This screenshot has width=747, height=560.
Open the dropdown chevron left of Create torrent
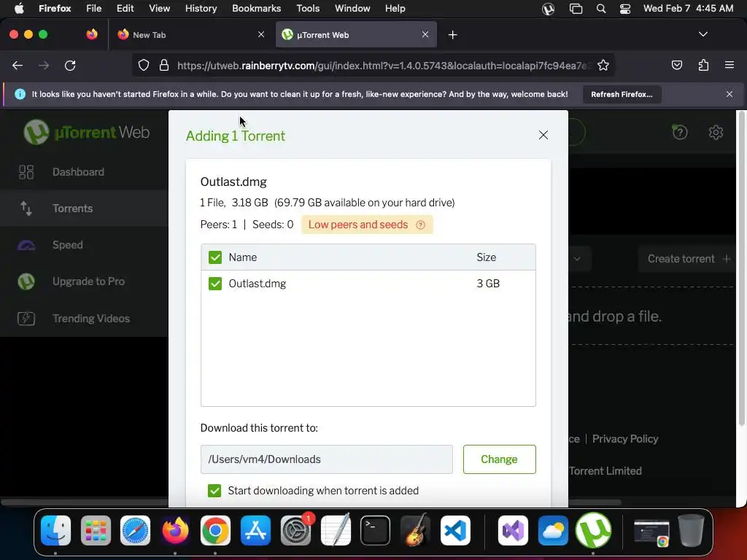point(577,259)
